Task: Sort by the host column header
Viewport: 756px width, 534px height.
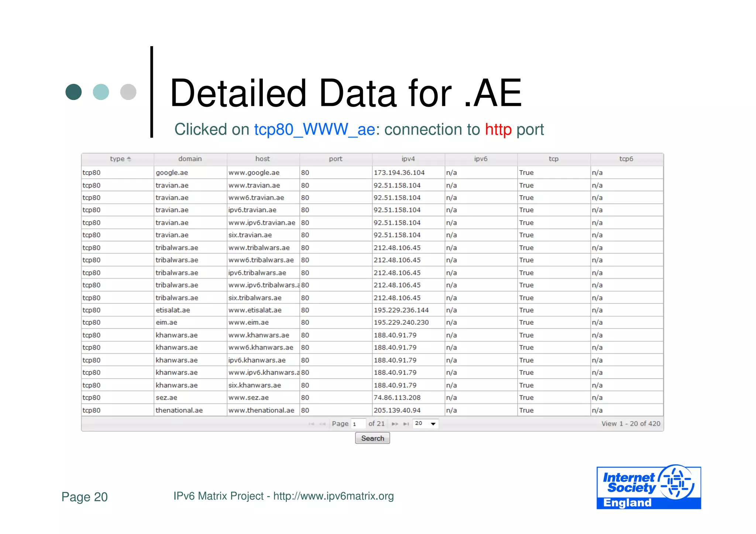Action: click(x=263, y=159)
